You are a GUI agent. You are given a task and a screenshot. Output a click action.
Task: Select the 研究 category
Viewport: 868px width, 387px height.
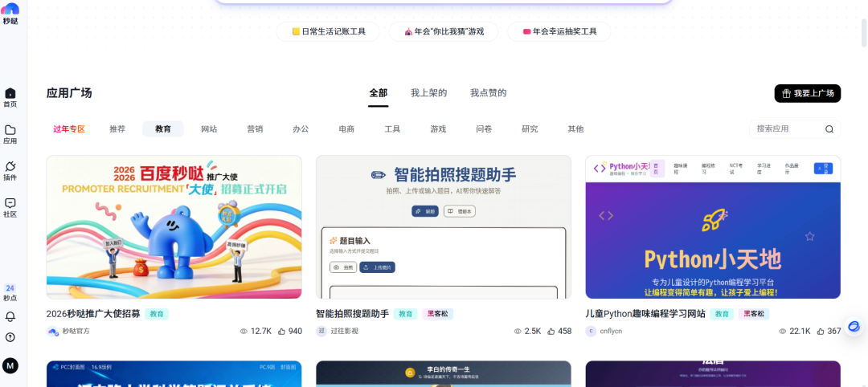(x=530, y=128)
